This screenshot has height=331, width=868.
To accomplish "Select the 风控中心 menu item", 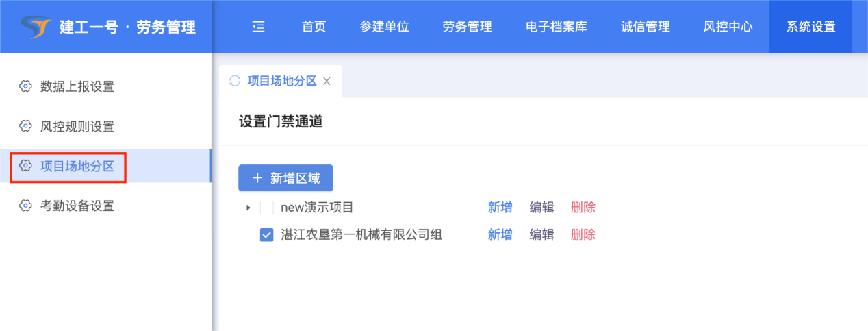I will click(728, 27).
